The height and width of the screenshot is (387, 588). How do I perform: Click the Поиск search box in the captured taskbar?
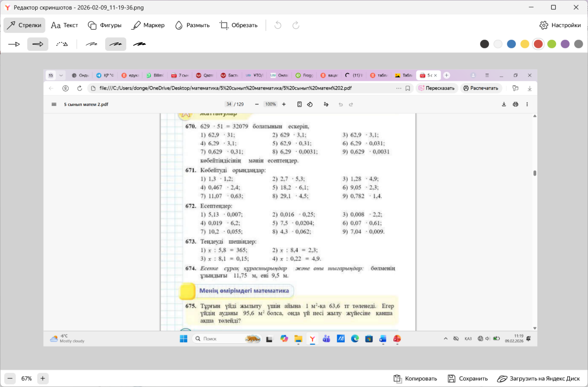coord(227,339)
